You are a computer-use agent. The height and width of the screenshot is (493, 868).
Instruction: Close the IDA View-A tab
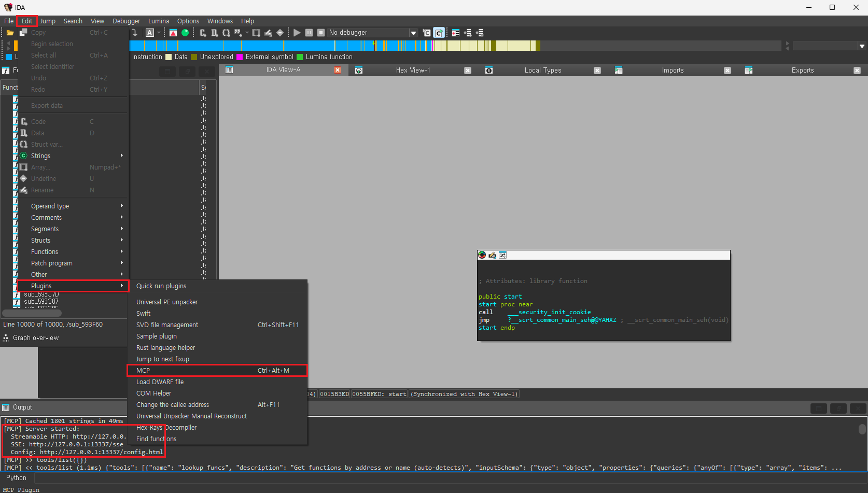coord(338,70)
